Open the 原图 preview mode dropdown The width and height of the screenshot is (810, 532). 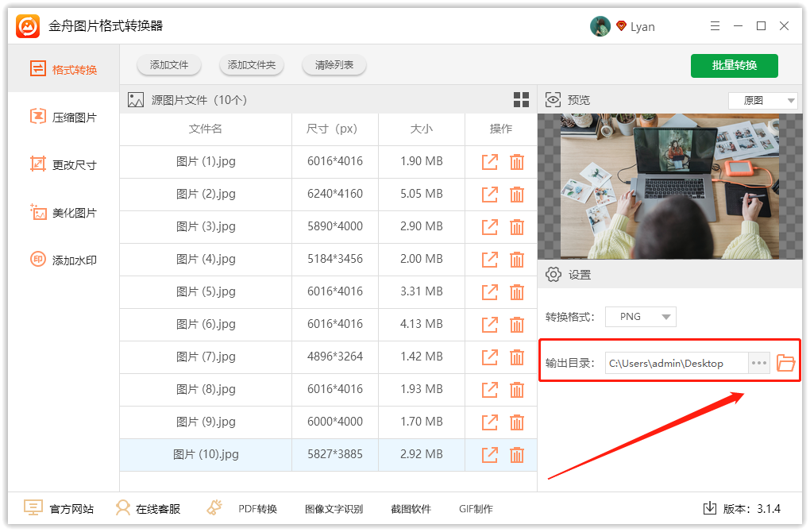(762, 101)
